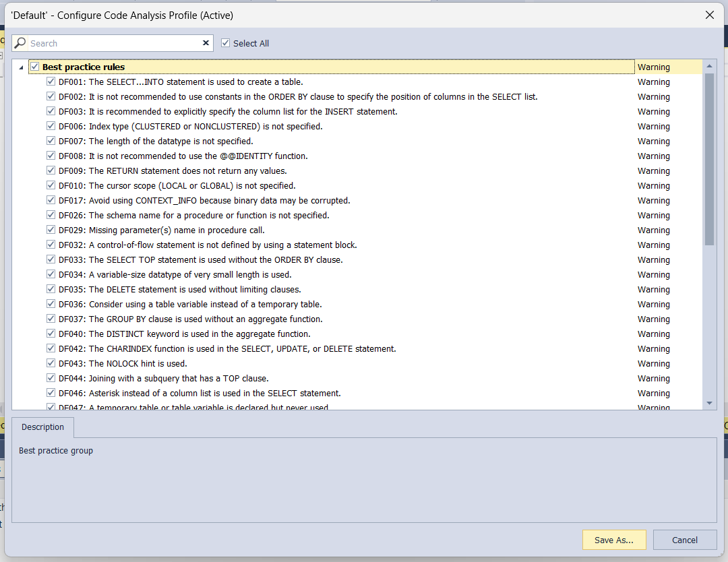Viewport: 728px width, 562px height.
Task: Click the search magnifier icon
Action: (x=20, y=43)
